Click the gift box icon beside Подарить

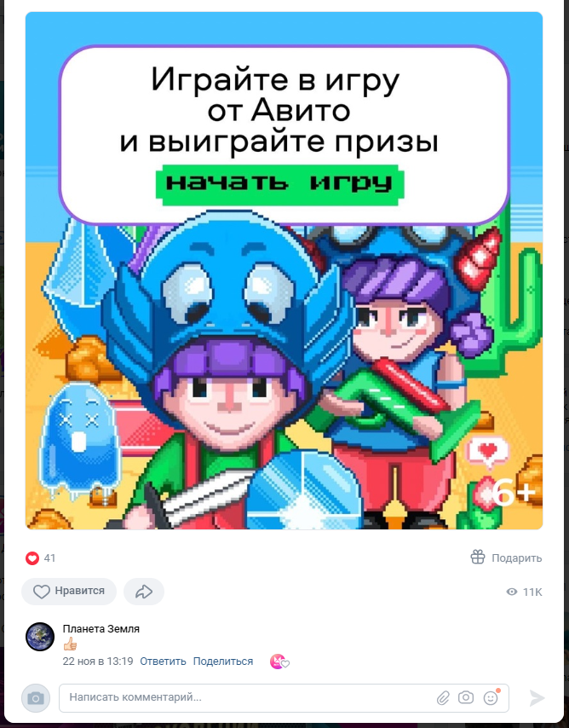click(478, 557)
